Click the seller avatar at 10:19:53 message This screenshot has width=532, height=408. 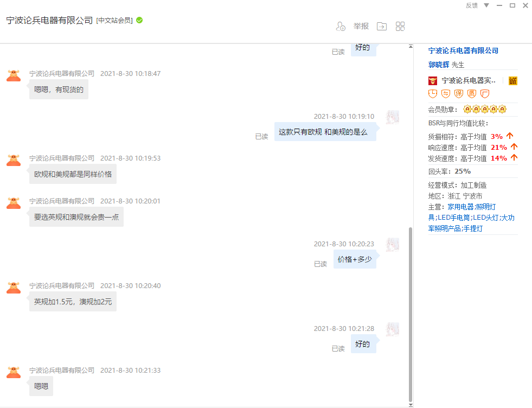tap(14, 160)
